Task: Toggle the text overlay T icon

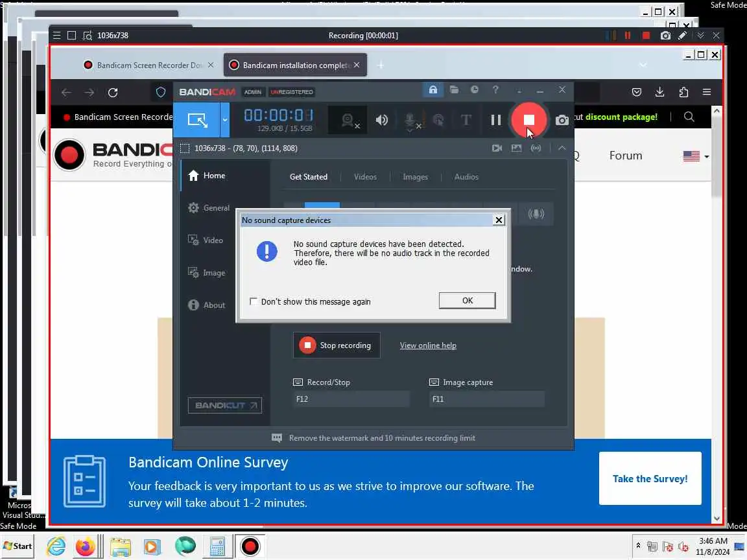Action: coord(466,120)
